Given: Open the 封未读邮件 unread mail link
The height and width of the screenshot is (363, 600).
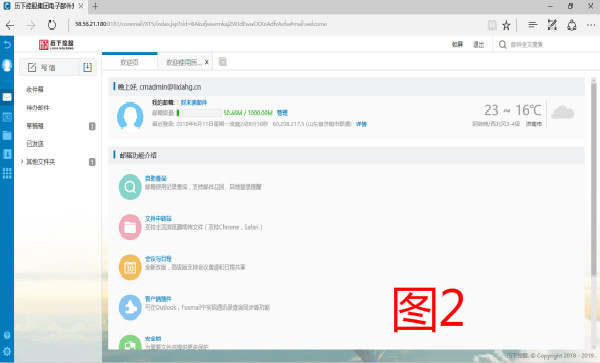Looking at the screenshot, I should (194, 103).
